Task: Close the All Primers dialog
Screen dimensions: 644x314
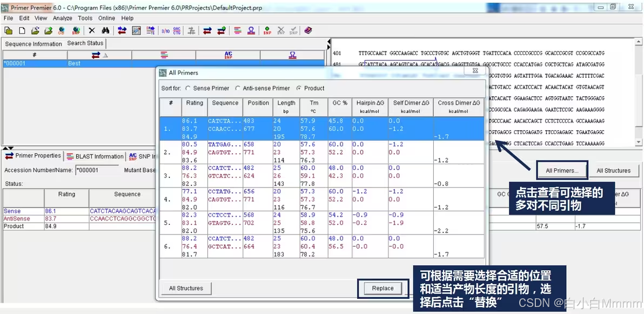Action: [x=475, y=71]
